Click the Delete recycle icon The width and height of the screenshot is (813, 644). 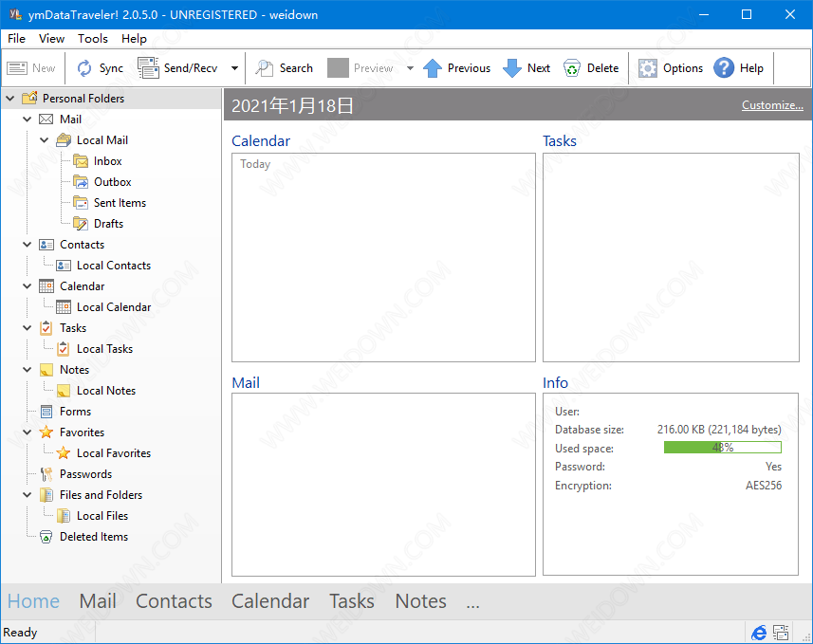point(572,68)
